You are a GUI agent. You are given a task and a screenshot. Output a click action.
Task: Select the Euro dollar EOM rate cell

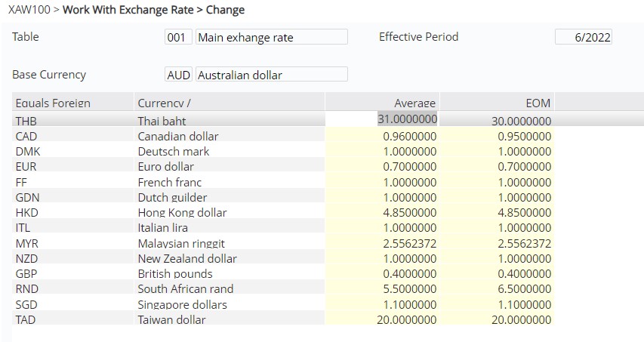coord(497,166)
